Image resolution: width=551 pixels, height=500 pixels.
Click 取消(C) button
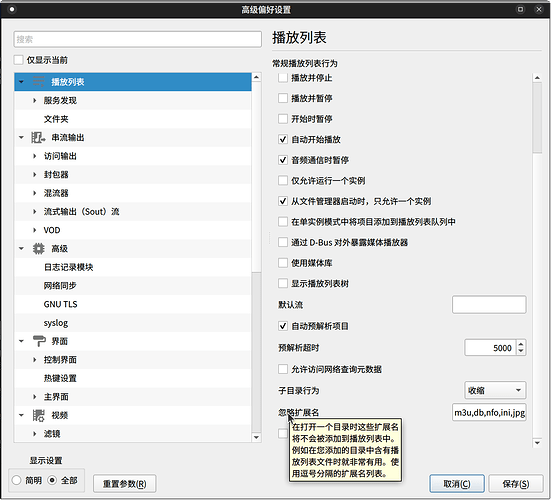tap(456, 484)
